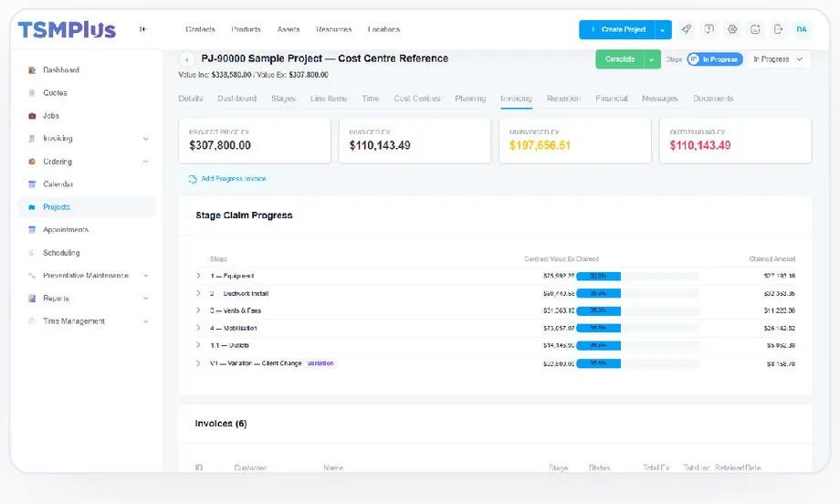Switch to the Stages tab
The width and height of the screenshot is (840, 504).
pos(283,99)
